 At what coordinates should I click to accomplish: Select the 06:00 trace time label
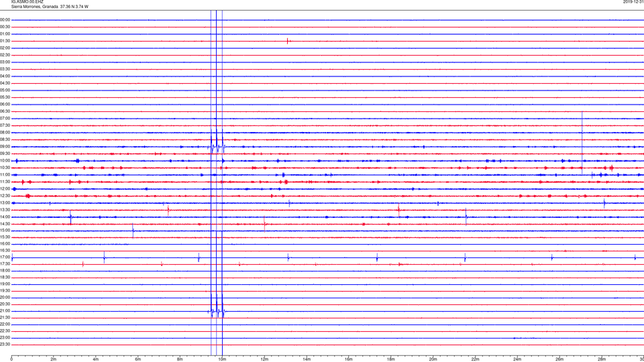[x=5, y=104]
